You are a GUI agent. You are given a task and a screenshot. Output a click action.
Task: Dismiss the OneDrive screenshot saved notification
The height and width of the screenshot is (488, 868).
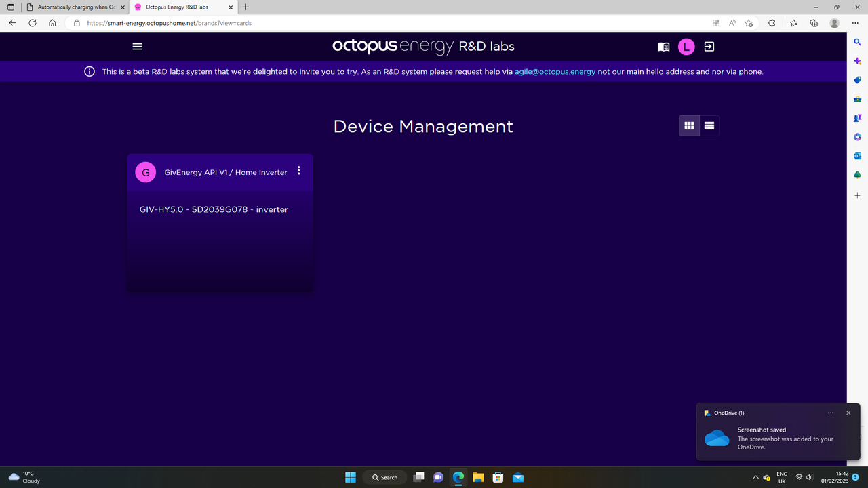click(x=848, y=413)
